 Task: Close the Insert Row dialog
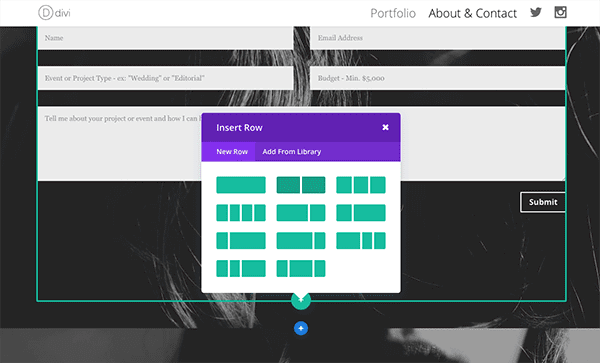385,127
